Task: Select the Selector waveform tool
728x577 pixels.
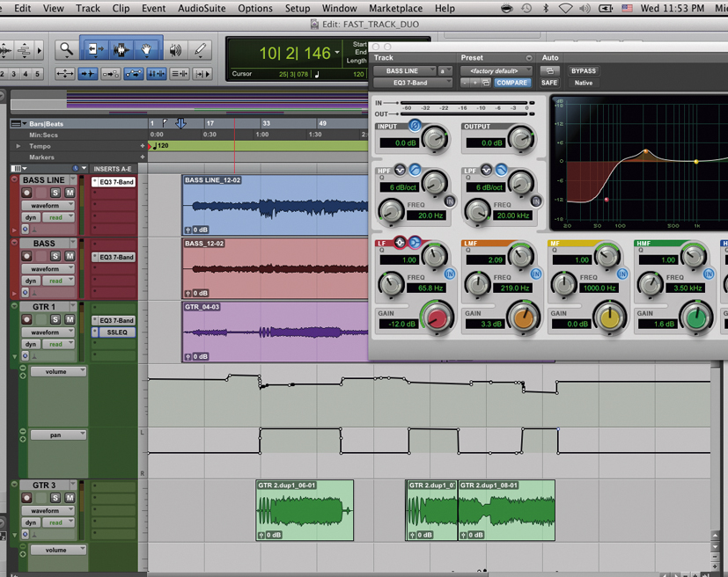Action: 121,49
